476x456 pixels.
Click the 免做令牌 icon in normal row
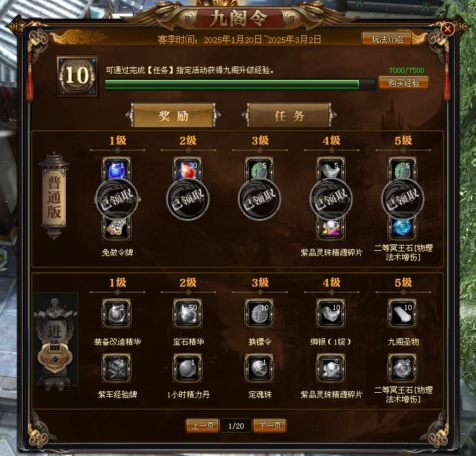click(117, 228)
